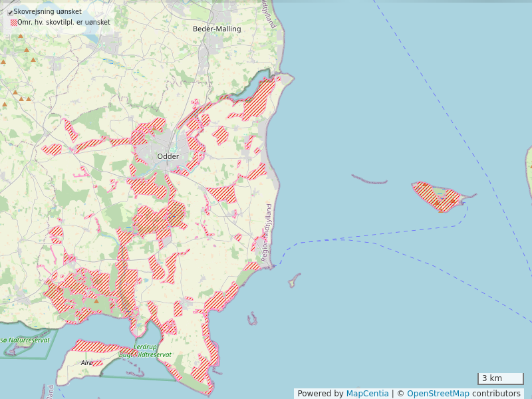
Task: Click the Alrø island label
Action: [x=86, y=363]
